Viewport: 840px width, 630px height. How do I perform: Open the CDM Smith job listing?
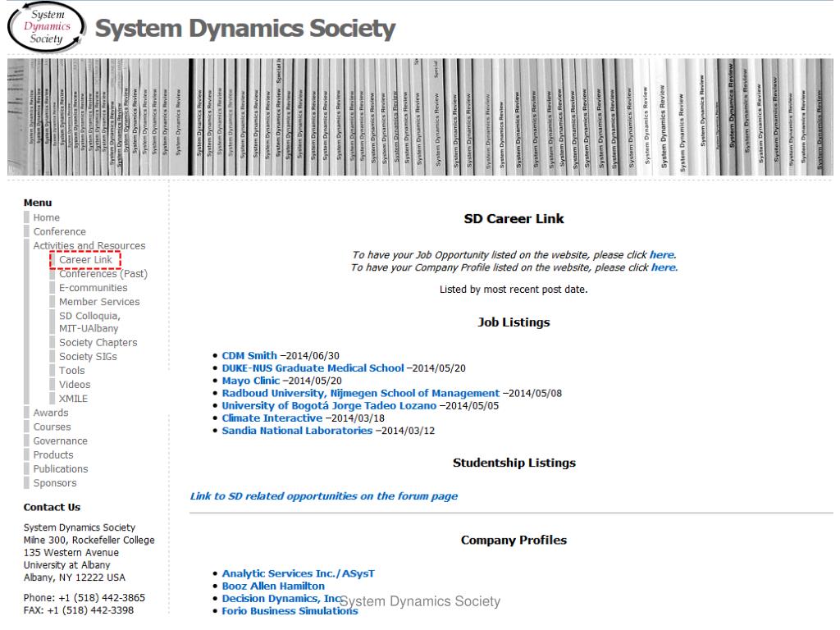[249, 356]
